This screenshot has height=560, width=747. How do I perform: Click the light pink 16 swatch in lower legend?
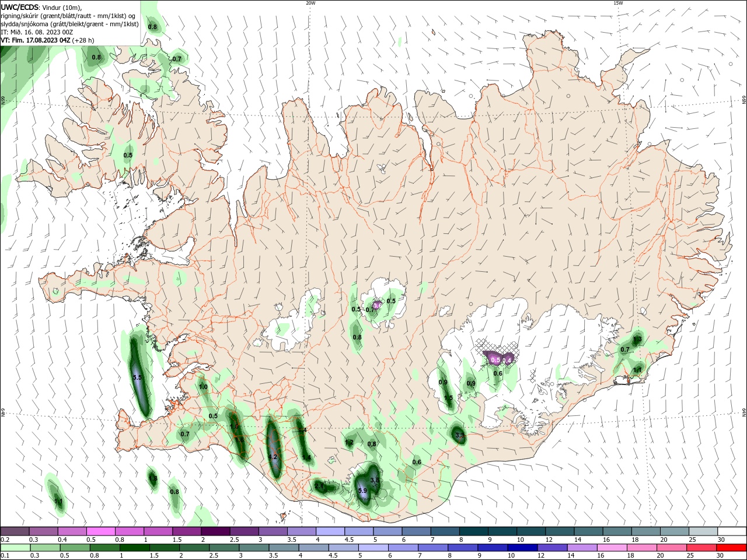612,548
